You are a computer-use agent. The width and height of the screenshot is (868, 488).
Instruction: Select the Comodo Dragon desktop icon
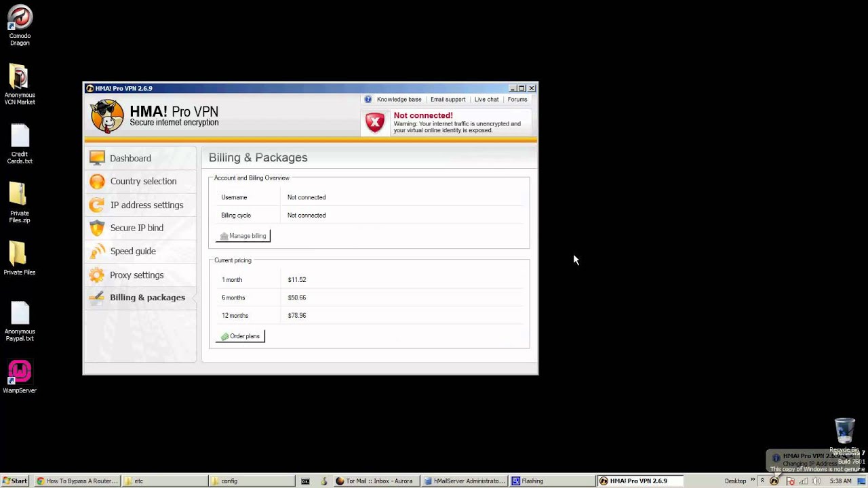pyautogui.click(x=20, y=26)
